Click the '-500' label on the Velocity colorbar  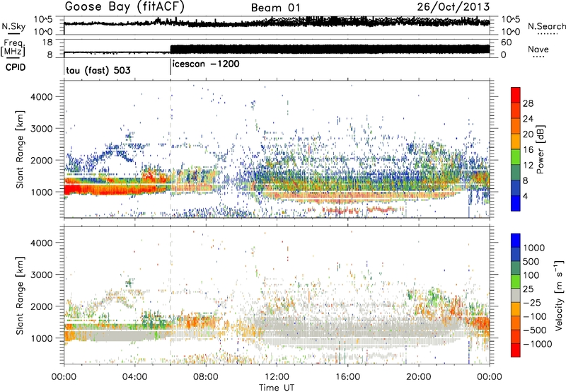(x=535, y=330)
